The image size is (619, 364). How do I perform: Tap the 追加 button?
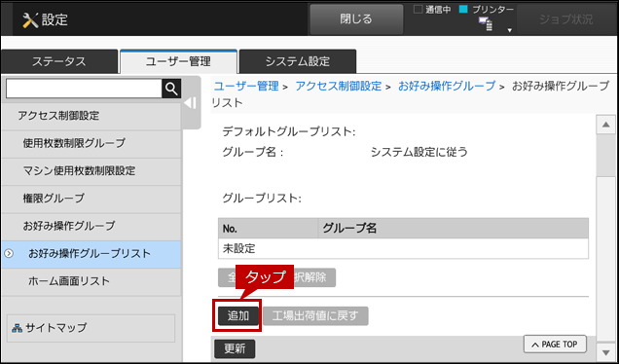point(238,316)
